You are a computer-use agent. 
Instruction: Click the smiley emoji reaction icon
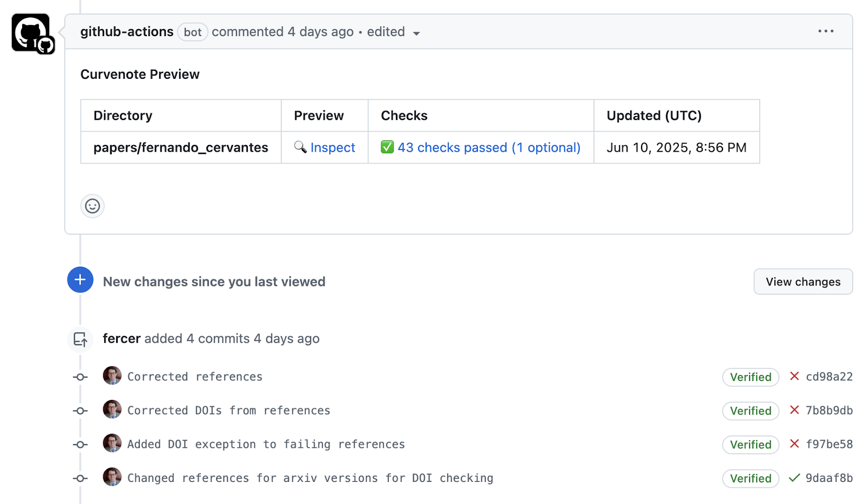coord(92,206)
